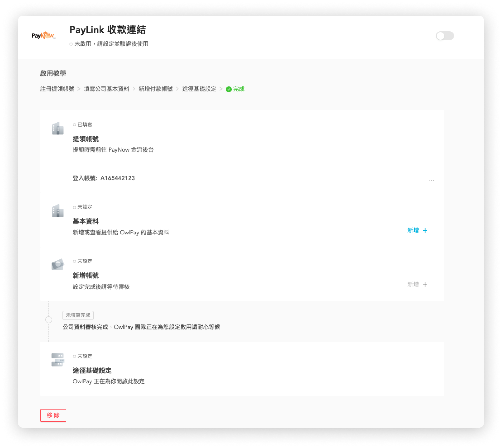Viewport: 502px width, 448px height.
Task: Click the PayNow logo
Action: 43,36
